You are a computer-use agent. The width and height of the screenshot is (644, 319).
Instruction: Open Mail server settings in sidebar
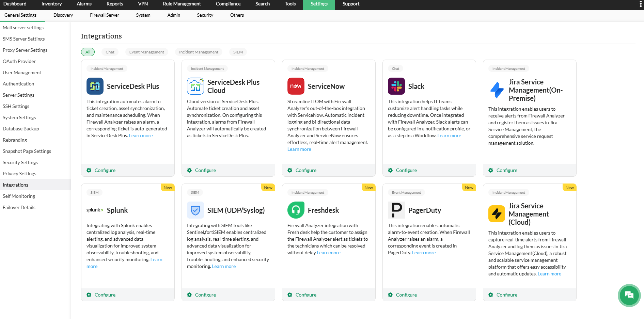click(23, 28)
